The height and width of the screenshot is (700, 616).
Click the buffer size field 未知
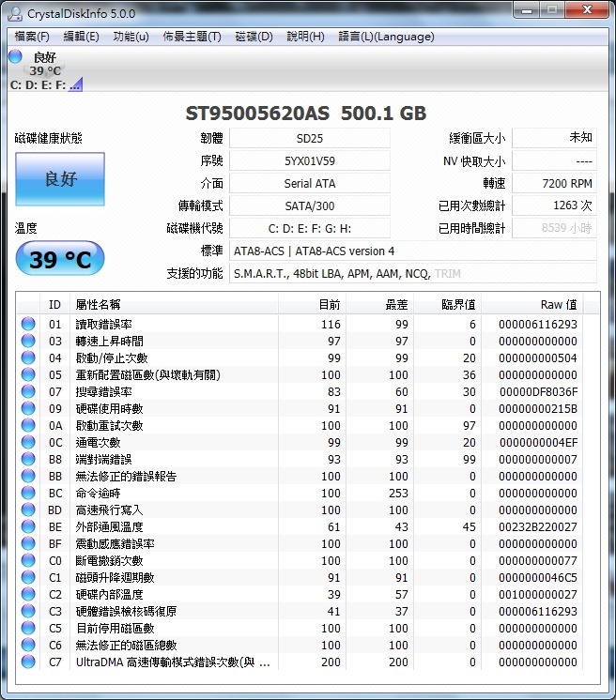coord(554,138)
